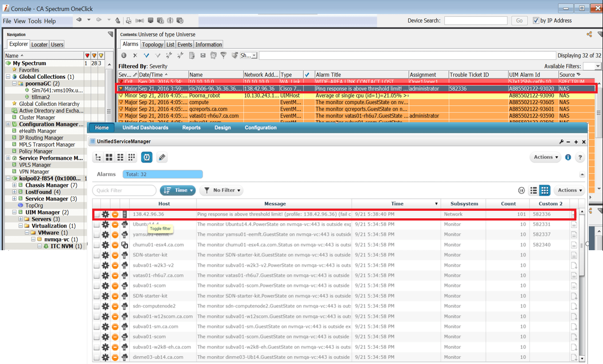Click the email alarm details envelope icon
Screen dimensions: 603x364
click(x=203, y=55)
